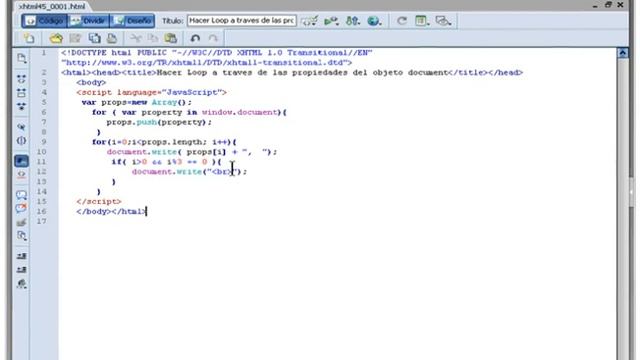Click the <body> tag on line 3
Image resolution: width=640 pixels, height=360 pixels.
(x=91, y=82)
